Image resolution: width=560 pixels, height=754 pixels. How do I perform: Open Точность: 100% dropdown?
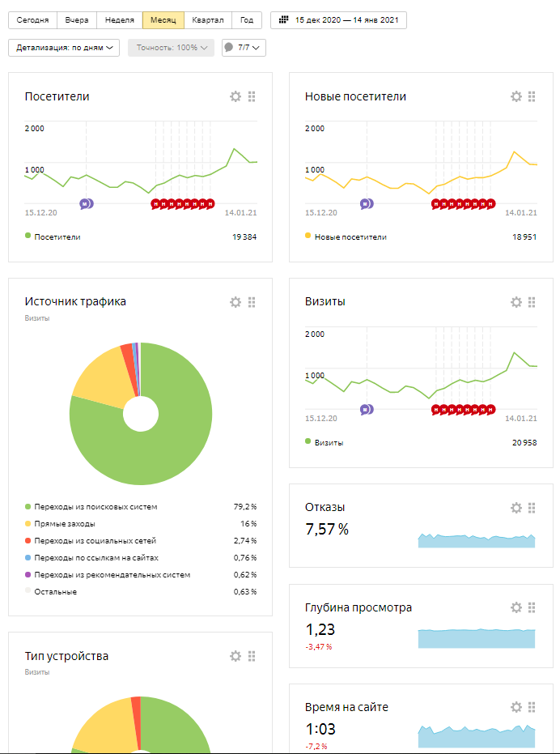171,48
